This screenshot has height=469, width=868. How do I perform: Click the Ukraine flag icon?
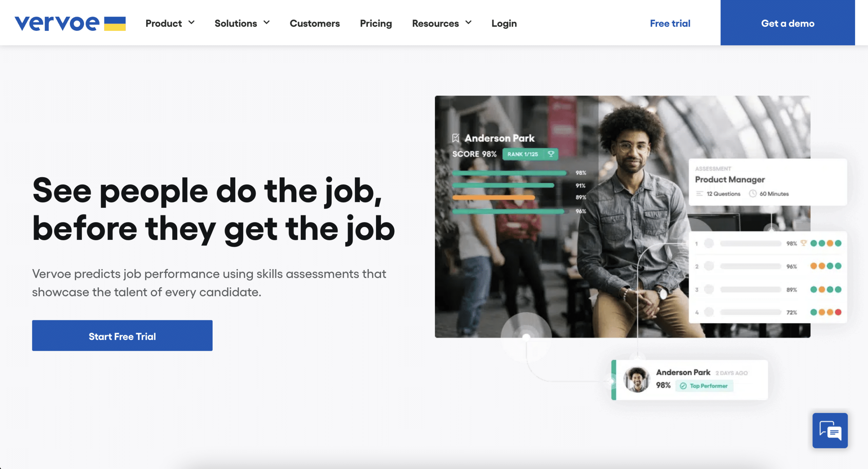[x=115, y=23]
